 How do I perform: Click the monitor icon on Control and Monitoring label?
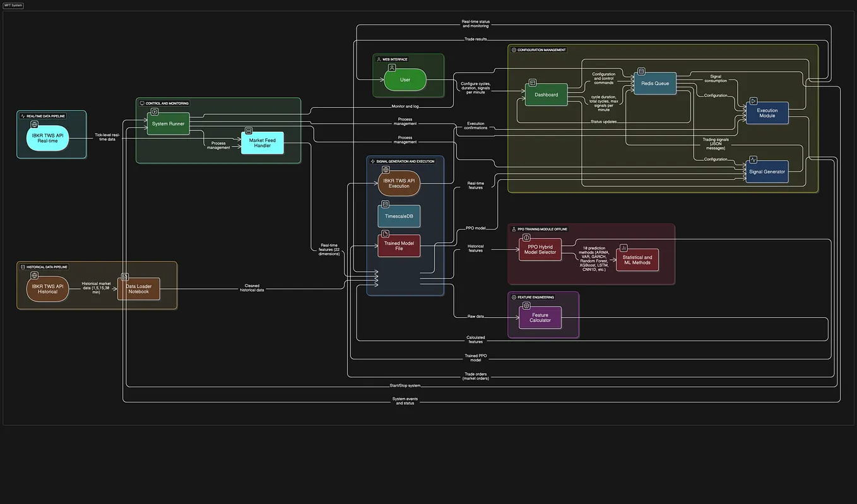tap(142, 103)
